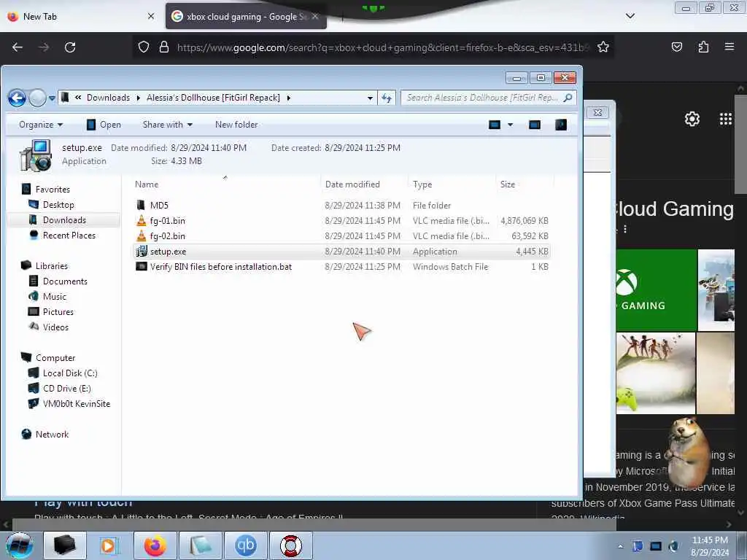Select Downloads in address breadcrumb
The width and height of the screenshot is (747, 560).
click(x=108, y=98)
